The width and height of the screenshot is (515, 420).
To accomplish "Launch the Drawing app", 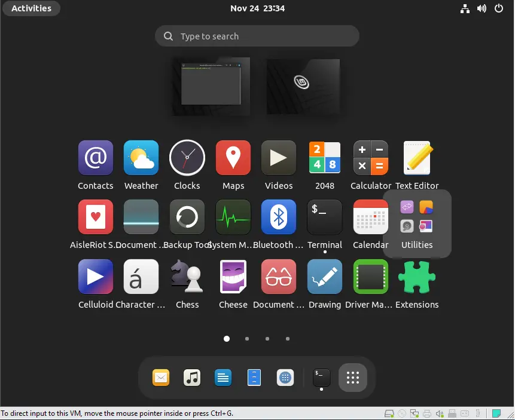I will coord(325,277).
